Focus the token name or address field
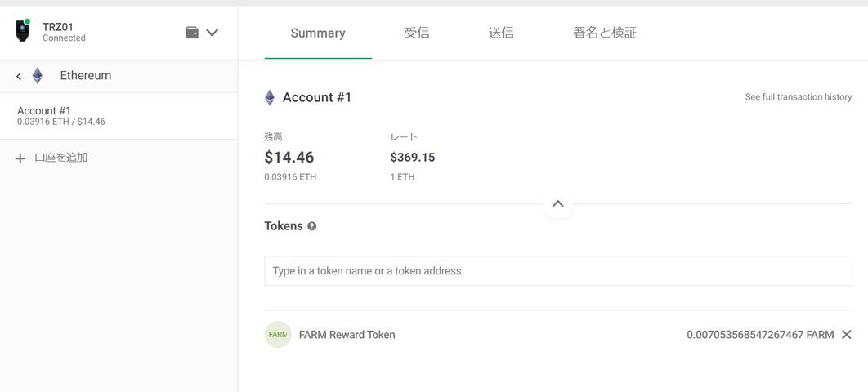Viewport: 868px width, 392px height. click(x=558, y=271)
